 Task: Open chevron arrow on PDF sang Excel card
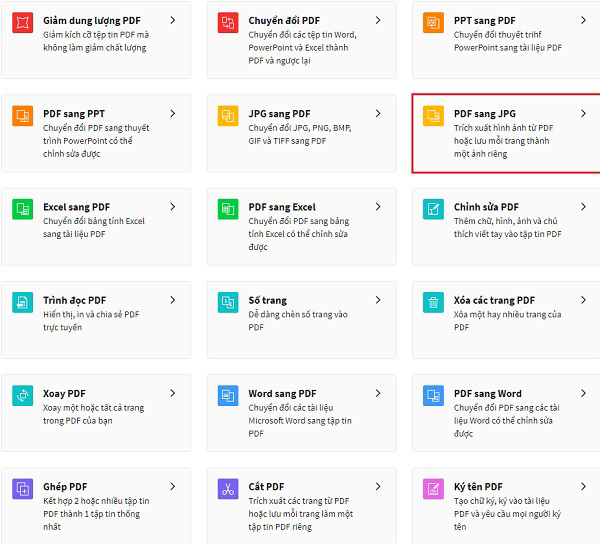(x=378, y=207)
